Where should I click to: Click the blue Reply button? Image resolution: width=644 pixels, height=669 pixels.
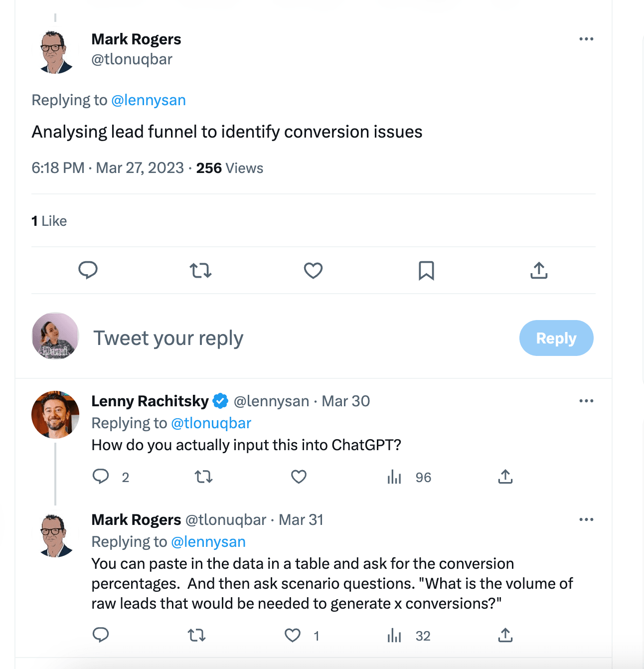pos(556,338)
